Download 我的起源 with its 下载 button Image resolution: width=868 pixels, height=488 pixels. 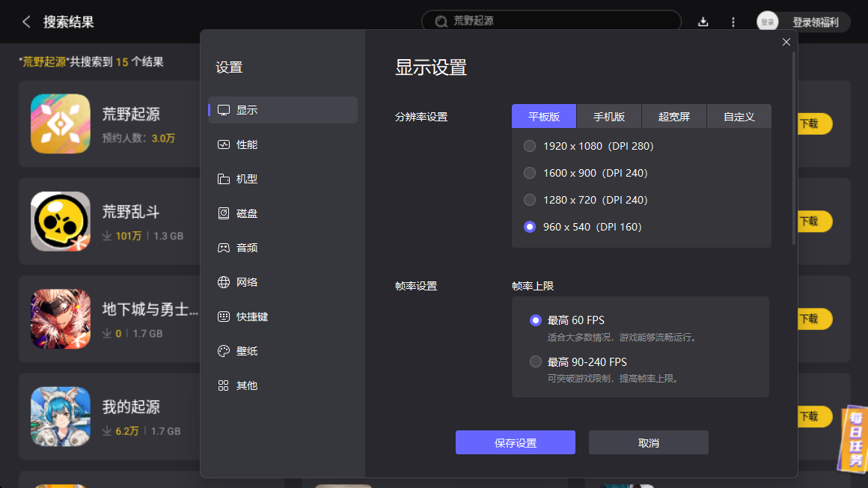pos(815,416)
